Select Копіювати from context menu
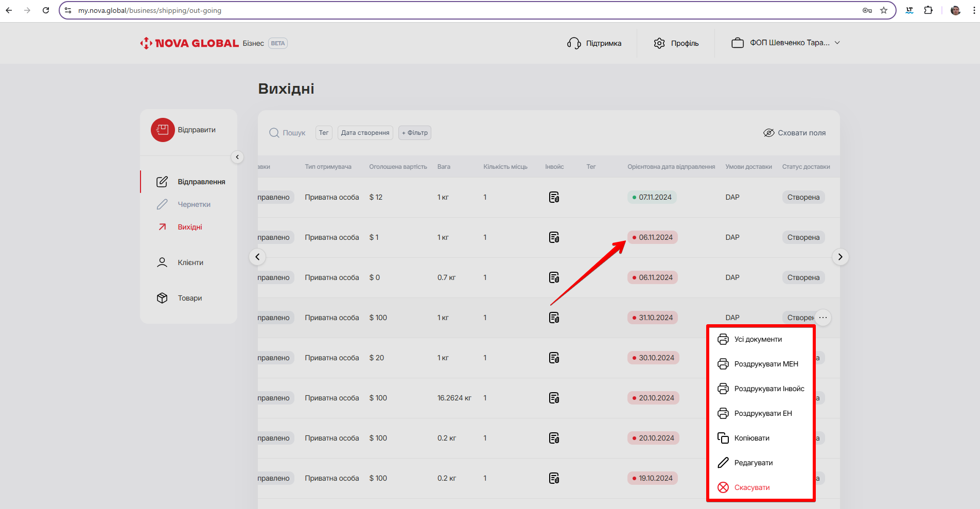The image size is (980, 509). 751,438
